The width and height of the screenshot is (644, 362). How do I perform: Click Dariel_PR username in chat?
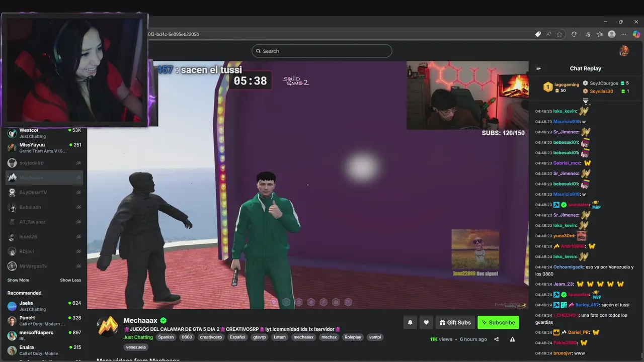(x=579, y=332)
